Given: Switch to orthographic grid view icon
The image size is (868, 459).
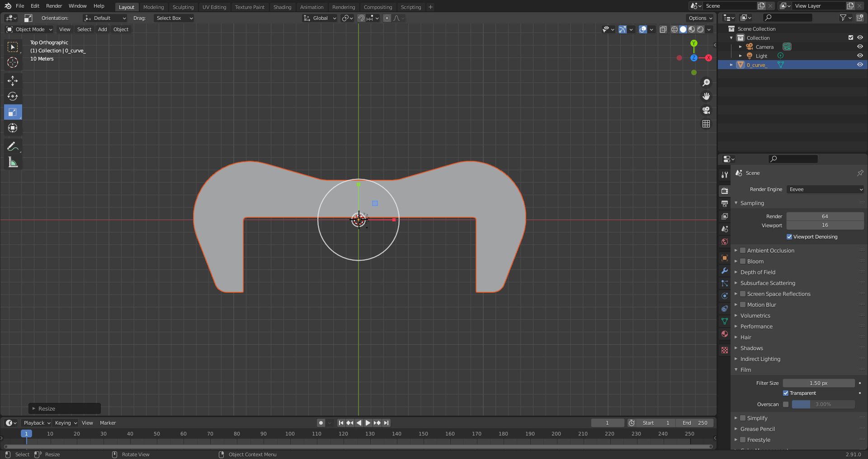Looking at the screenshot, I should [x=706, y=124].
